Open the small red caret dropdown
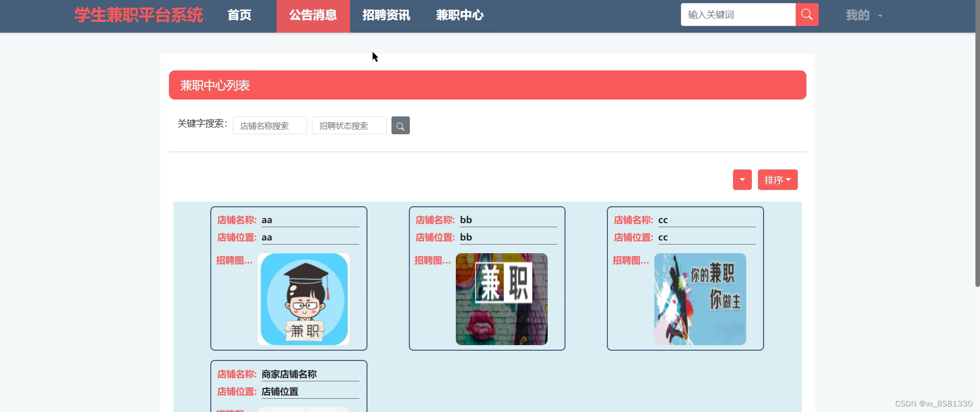Screen dimensions: 980x412 click(x=742, y=180)
